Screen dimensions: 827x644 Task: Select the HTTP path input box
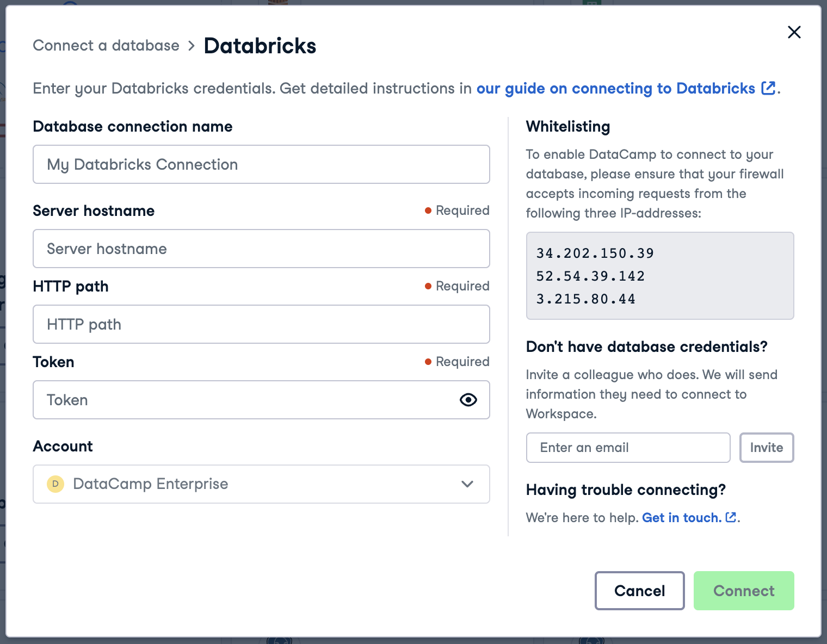pyautogui.click(x=261, y=324)
